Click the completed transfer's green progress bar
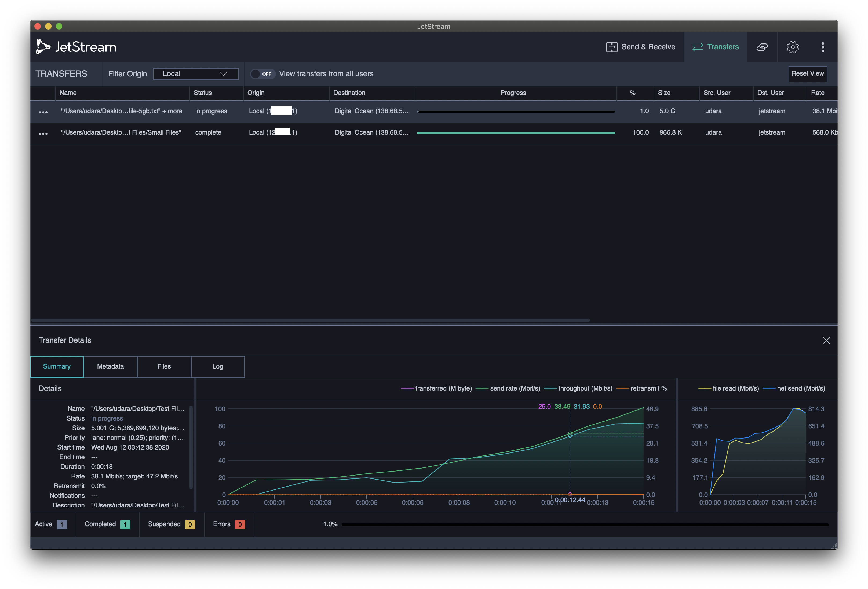Viewport: 868px width, 589px height. pos(516,133)
